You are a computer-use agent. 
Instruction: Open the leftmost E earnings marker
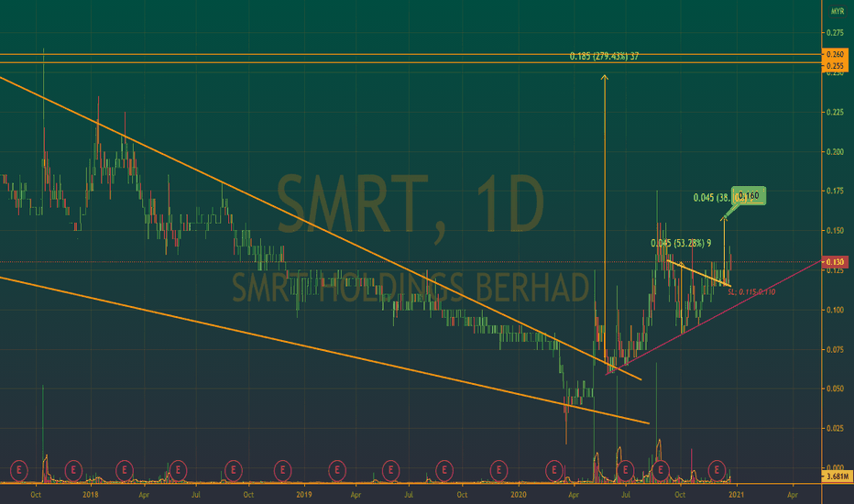coord(19,470)
